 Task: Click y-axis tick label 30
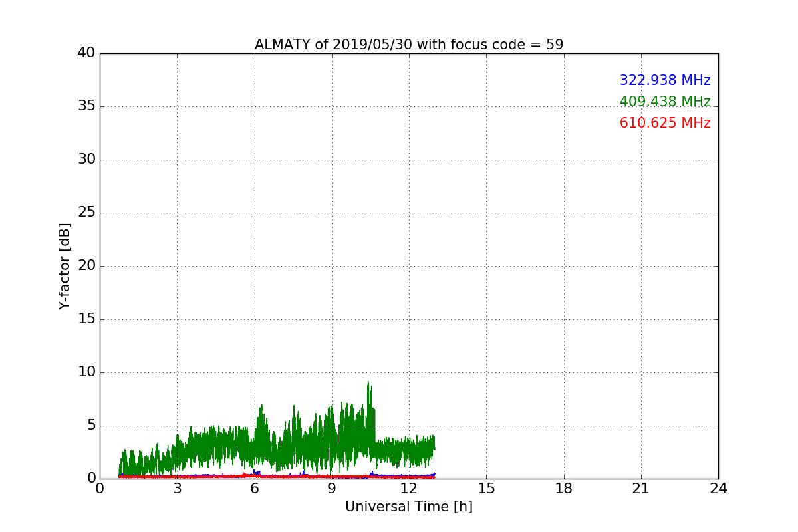(x=86, y=160)
